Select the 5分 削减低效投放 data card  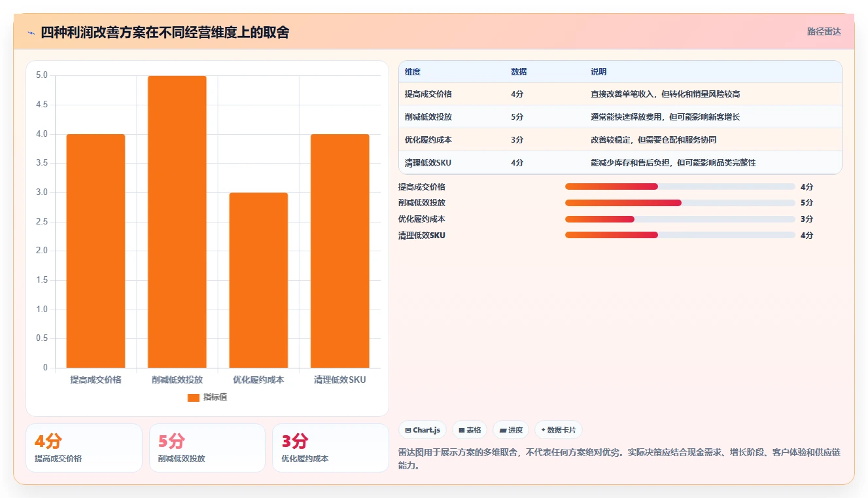coord(207,448)
